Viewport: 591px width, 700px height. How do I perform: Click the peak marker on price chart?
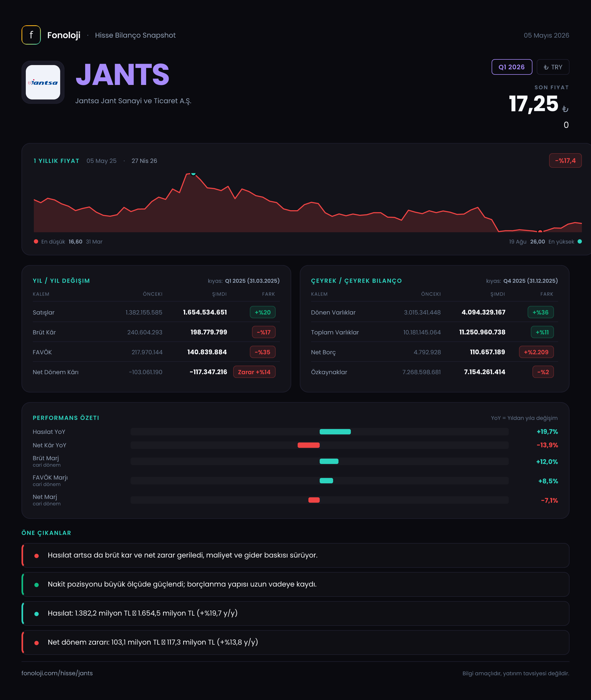[193, 174]
